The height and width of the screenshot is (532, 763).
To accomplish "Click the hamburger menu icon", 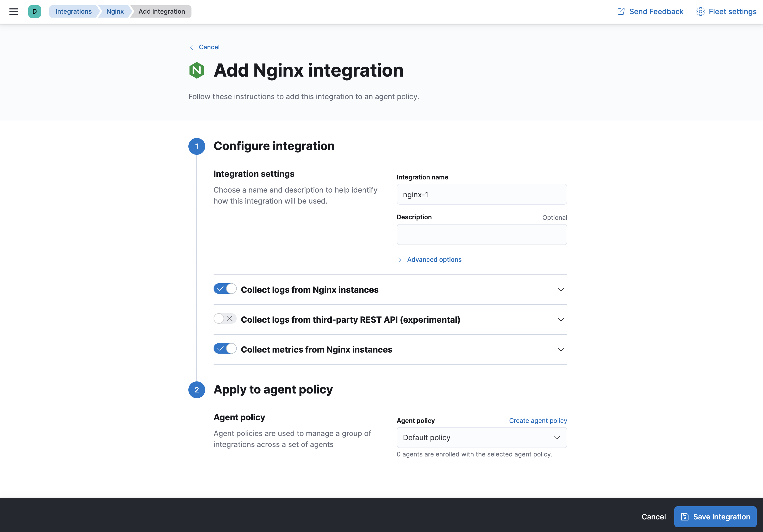I will tap(13, 11).
